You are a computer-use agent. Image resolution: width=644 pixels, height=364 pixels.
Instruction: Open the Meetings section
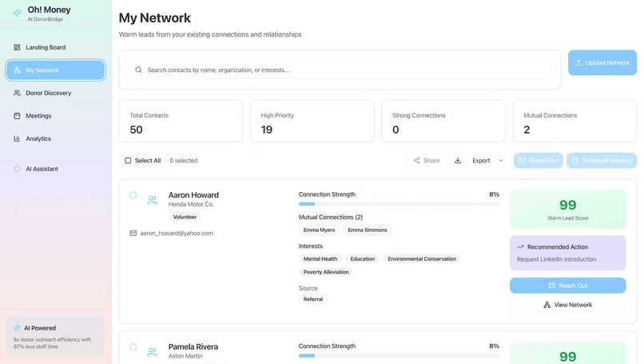[55, 116]
